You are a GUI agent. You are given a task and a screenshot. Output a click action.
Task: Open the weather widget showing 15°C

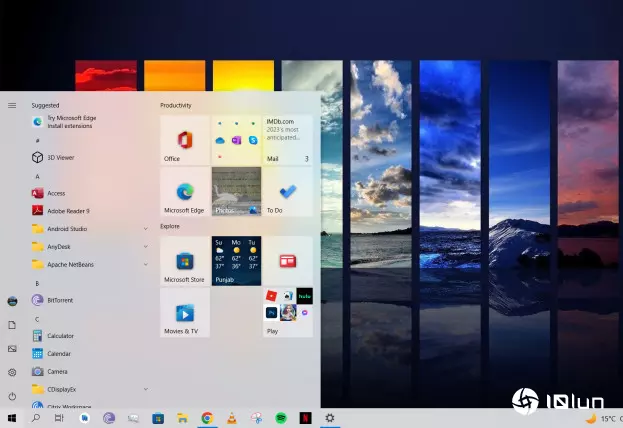click(x=604, y=418)
